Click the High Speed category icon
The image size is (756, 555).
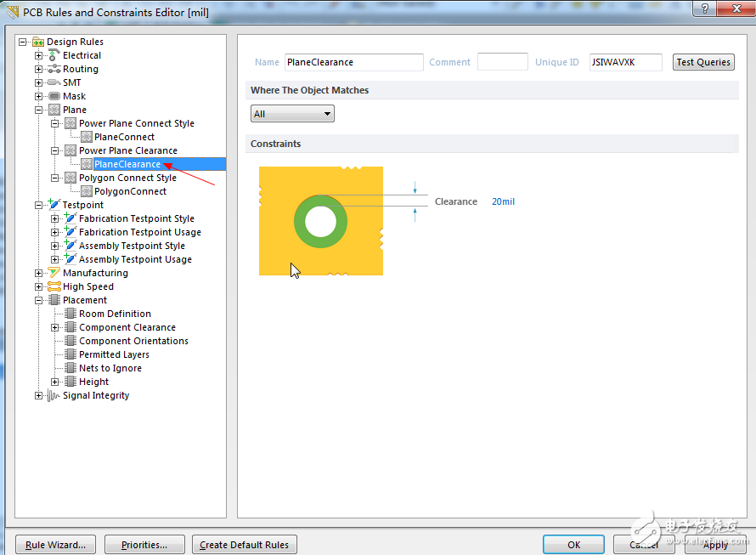coord(54,286)
